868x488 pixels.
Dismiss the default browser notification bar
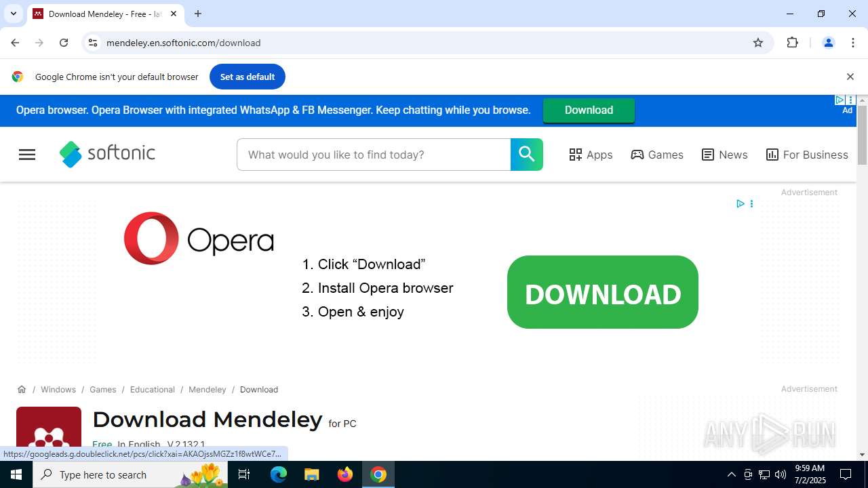850,77
